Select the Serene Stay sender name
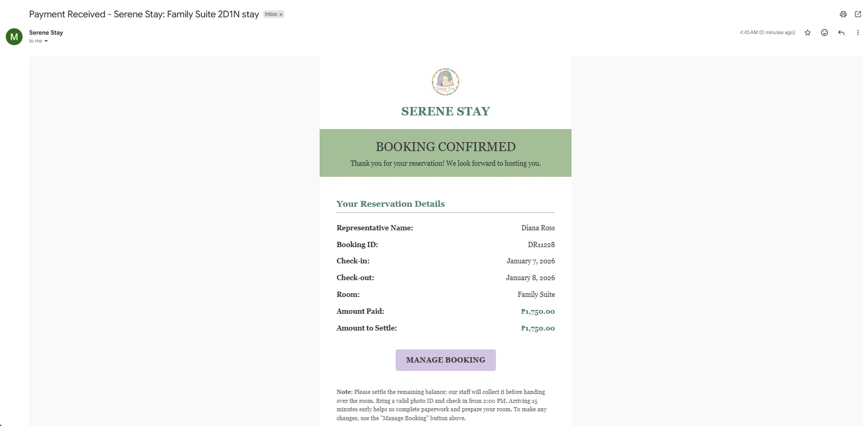The width and height of the screenshot is (868, 426). [x=46, y=33]
